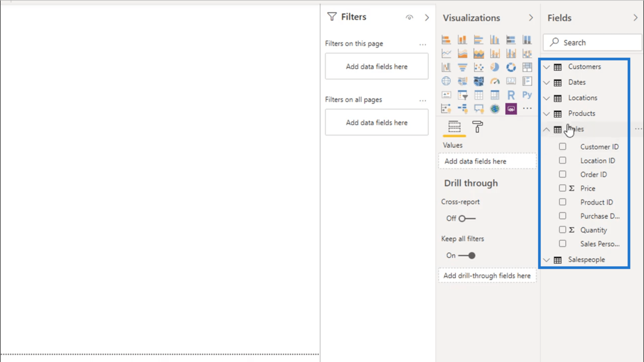Click all pages filters Add data fields area
This screenshot has width=644, height=362.
tap(377, 123)
